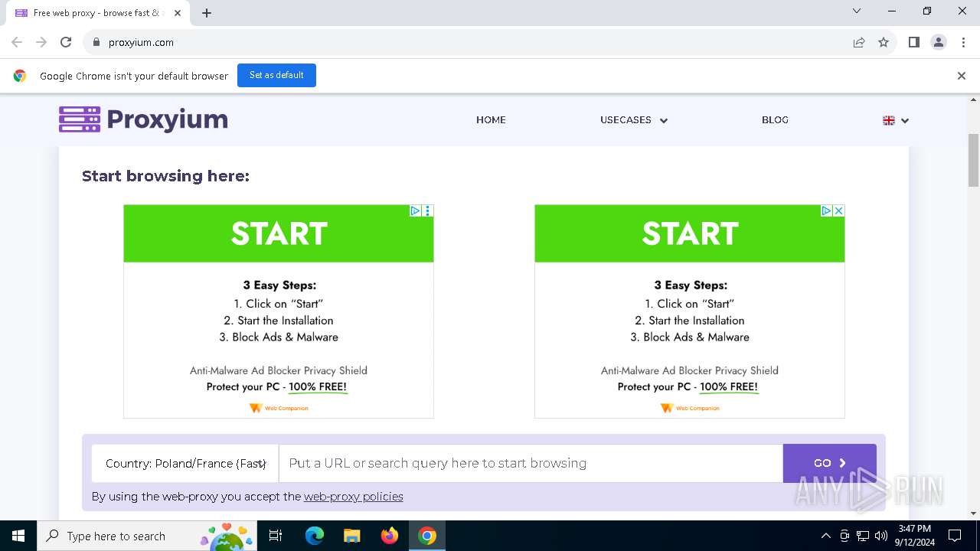Image resolution: width=980 pixels, height=551 pixels.
Task: Click the URL or search query input field
Action: [531, 463]
